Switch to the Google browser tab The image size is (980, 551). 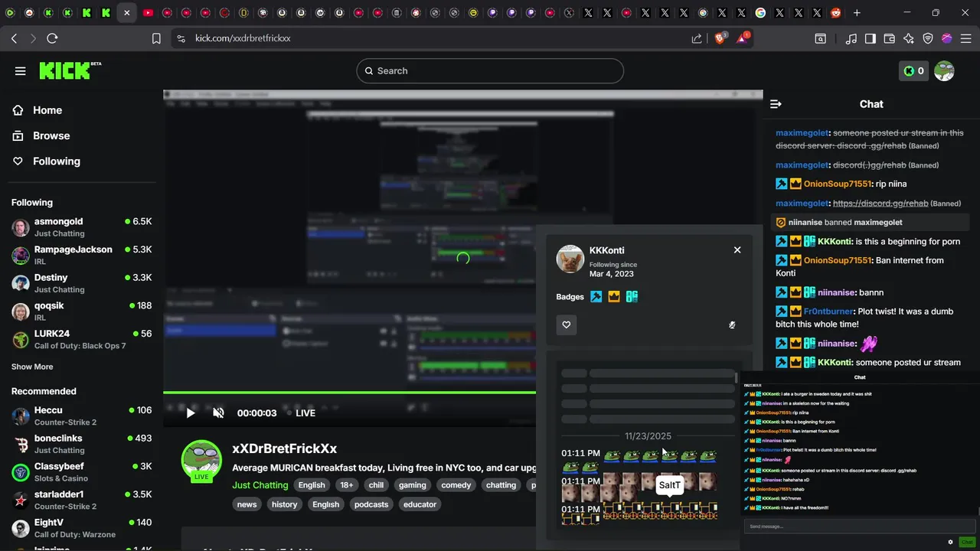760,13
